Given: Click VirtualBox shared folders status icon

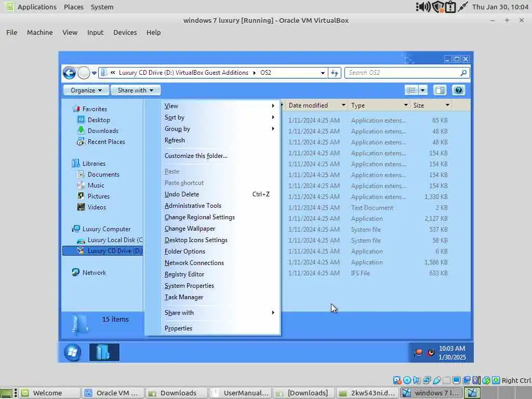Looking at the screenshot, I should click(x=446, y=380).
